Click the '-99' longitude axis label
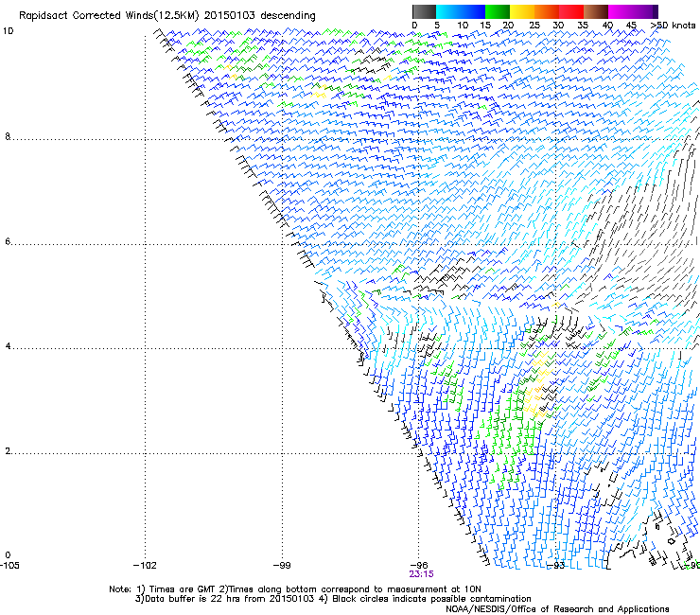Viewport: 700px width, 615px height. tap(282, 566)
